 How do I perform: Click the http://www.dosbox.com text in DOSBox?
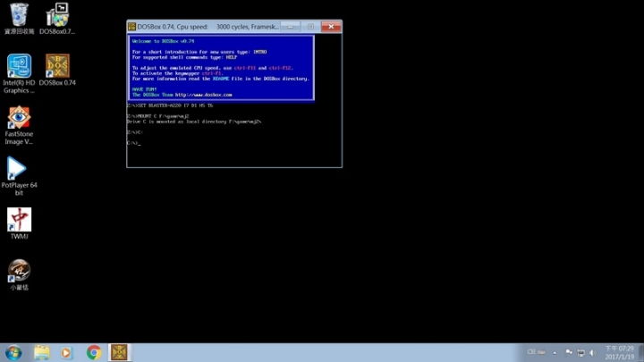[x=203, y=95]
